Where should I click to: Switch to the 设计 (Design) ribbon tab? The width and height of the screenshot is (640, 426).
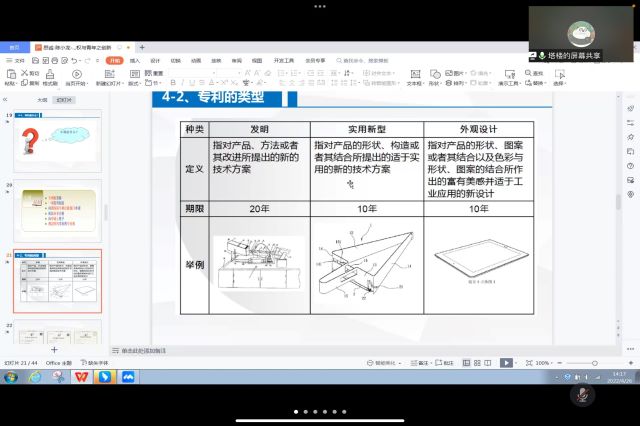(155, 60)
